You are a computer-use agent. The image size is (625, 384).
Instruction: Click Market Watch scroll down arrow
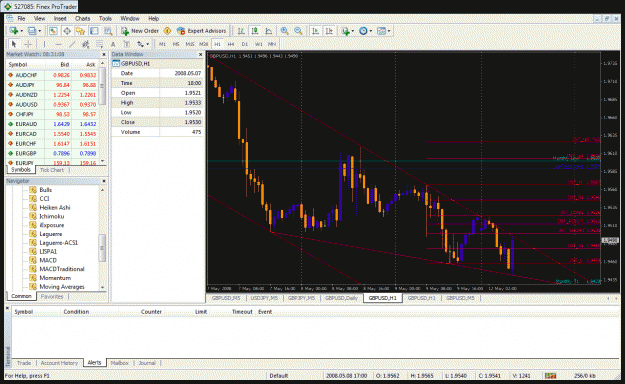103,161
